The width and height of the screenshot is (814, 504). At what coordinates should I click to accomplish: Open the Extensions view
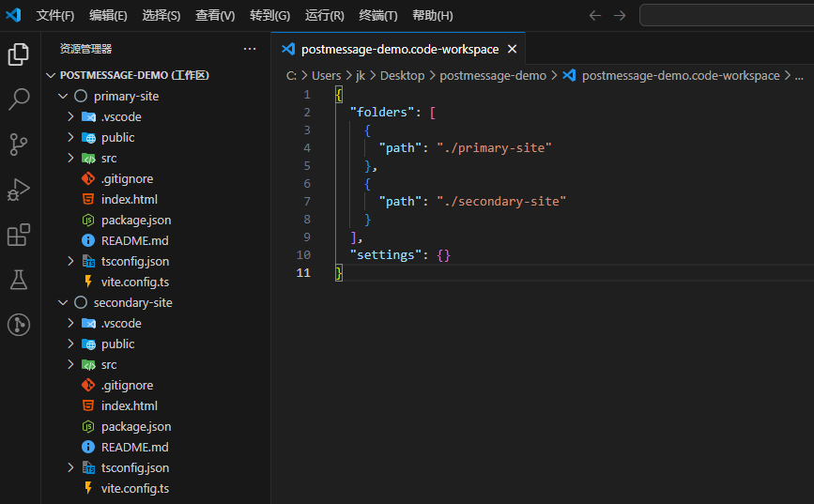click(x=19, y=235)
